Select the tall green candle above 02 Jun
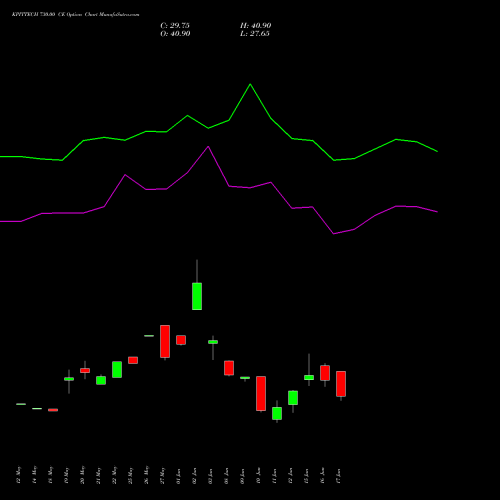 click(x=197, y=296)
